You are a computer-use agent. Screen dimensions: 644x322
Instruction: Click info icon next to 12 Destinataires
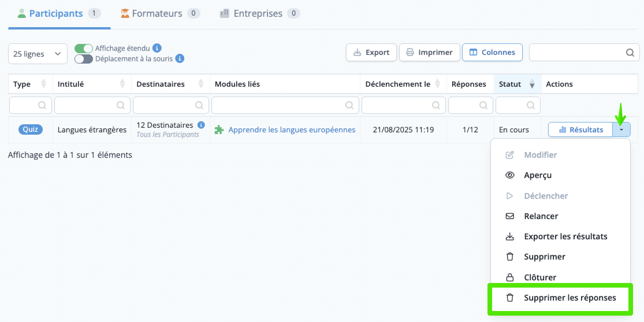tap(201, 125)
